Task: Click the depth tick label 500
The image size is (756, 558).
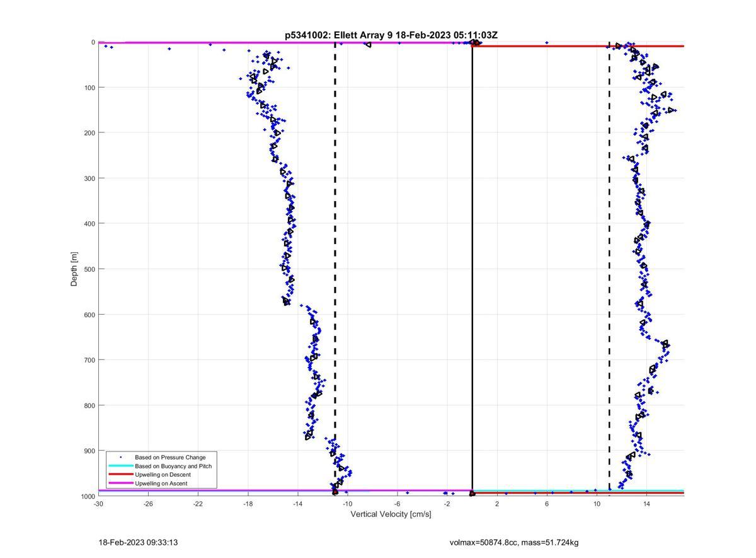Action: click(89, 269)
